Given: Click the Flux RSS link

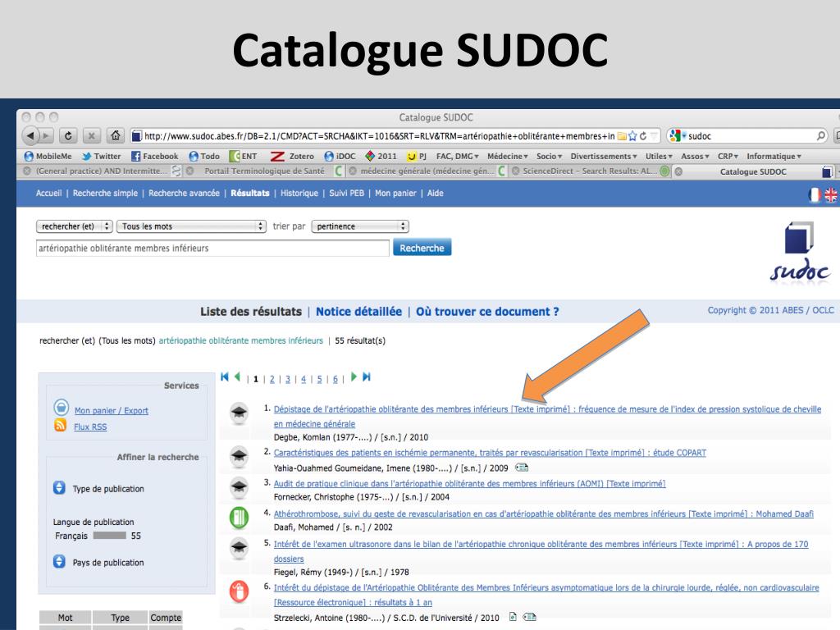Looking at the screenshot, I should click(x=90, y=427).
